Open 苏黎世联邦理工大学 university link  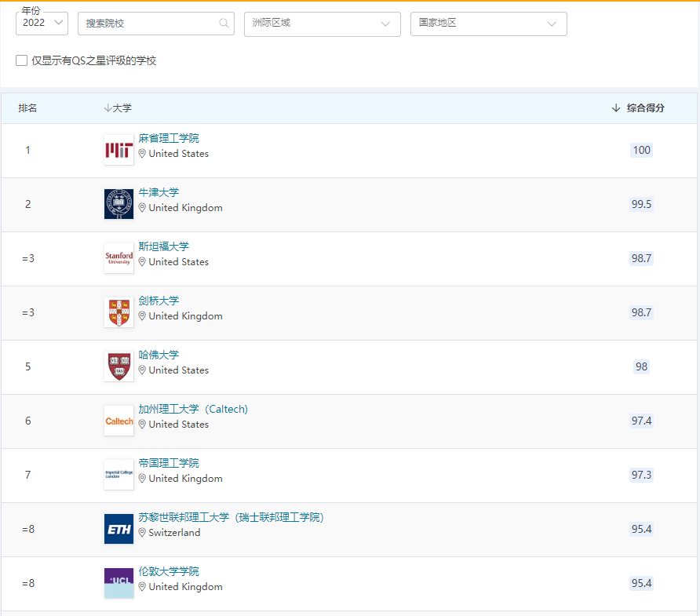231,517
